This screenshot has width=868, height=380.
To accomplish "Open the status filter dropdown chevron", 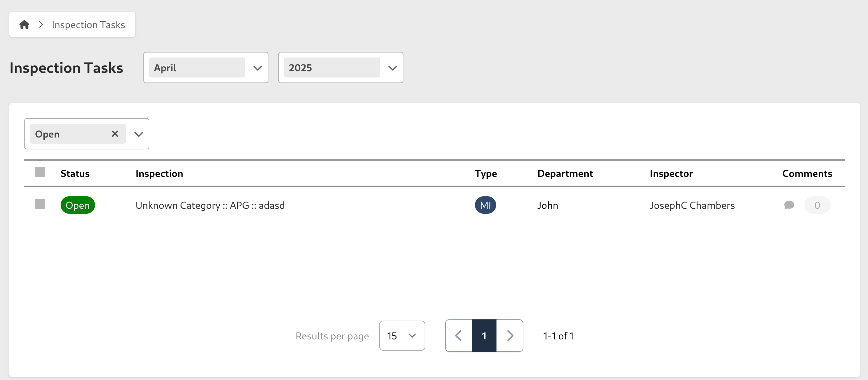I will [x=138, y=134].
